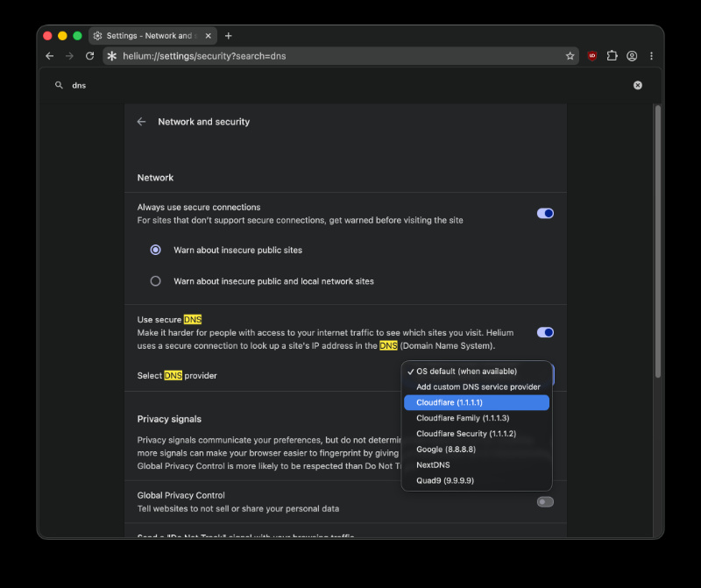Image resolution: width=701 pixels, height=588 pixels.
Task: Choose OS default (when available) option
Action: point(477,372)
